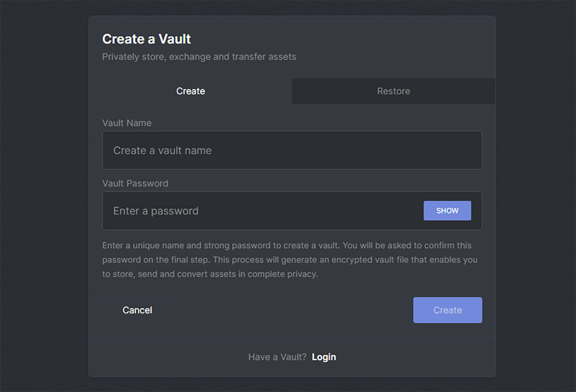Click the 'Create a vault name' placeholder
The image size is (576, 392).
click(162, 150)
